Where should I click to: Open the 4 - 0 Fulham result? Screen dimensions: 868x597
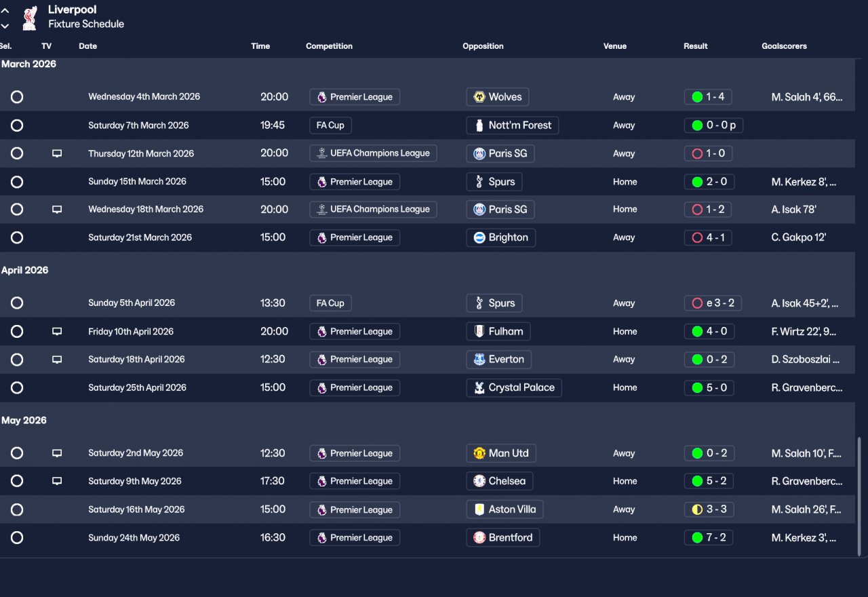click(708, 332)
